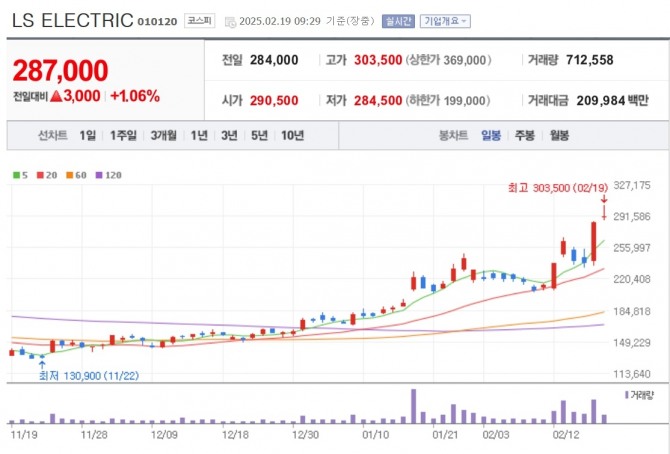
Task: Click the 고가 303,500 value
Action: [x=378, y=60]
